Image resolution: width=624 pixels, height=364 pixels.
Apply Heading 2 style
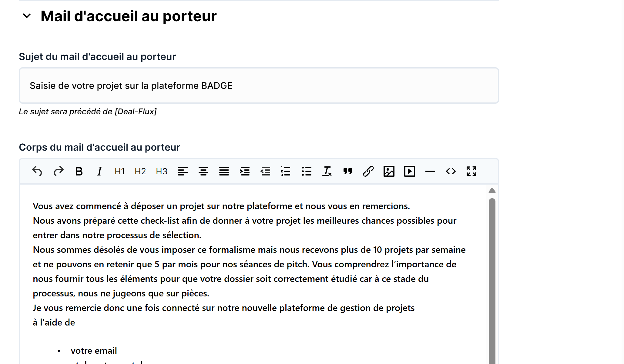click(140, 171)
